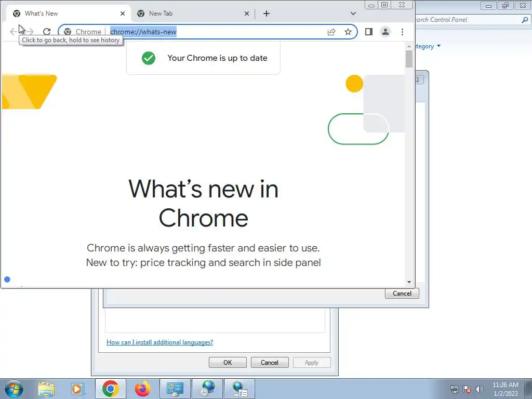Expand the tab search chevron
The width and height of the screenshot is (532, 399).
(x=353, y=14)
